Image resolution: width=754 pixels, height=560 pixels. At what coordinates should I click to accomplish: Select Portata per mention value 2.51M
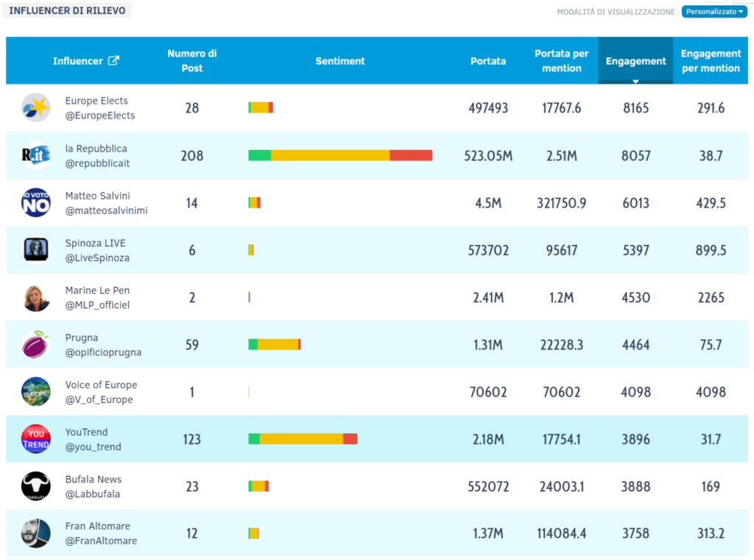click(562, 156)
